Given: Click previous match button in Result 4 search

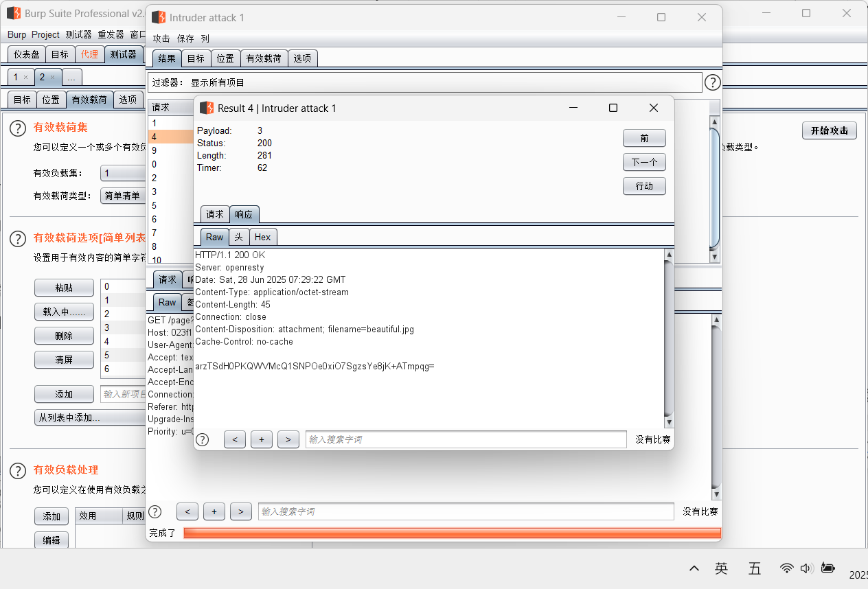Looking at the screenshot, I should click(x=235, y=440).
